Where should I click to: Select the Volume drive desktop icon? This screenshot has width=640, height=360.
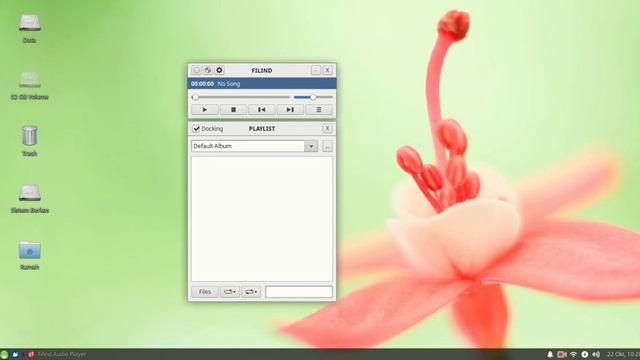(x=29, y=85)
